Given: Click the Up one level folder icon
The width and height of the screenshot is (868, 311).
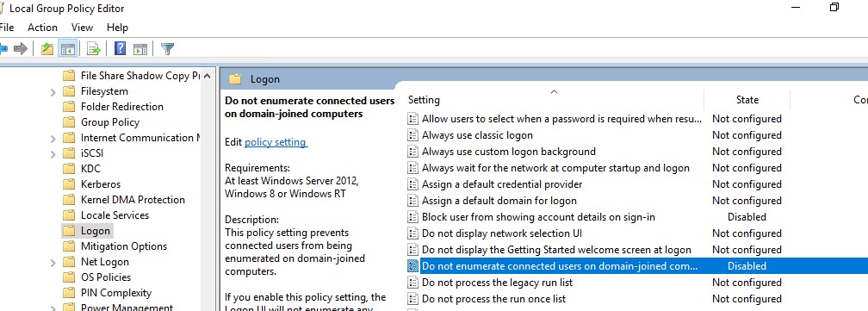Looking at the screenshot, I should click(x=47, y=49).
